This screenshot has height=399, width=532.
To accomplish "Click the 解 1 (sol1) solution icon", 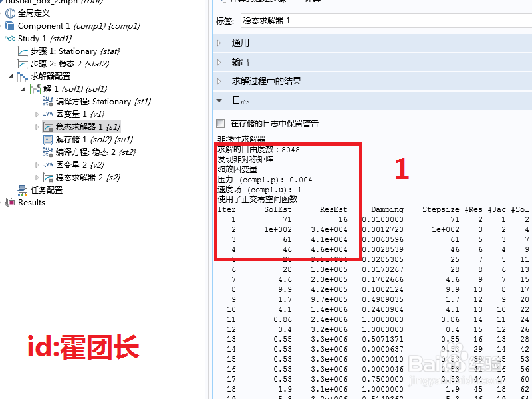I will tap(35, 89).
